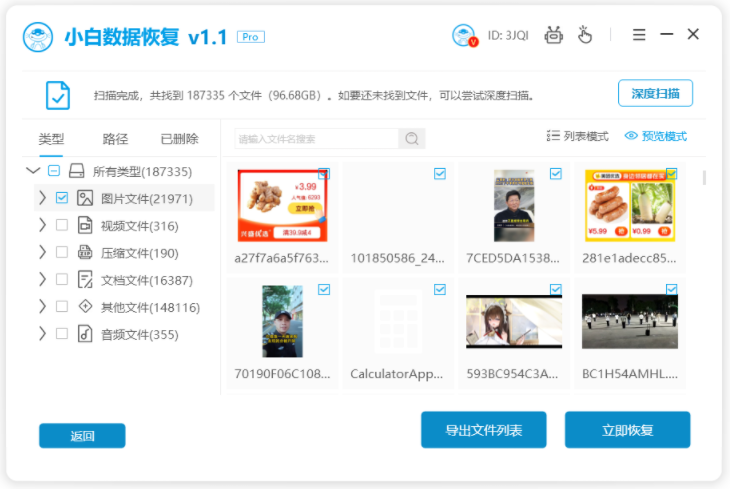Uncheck the 图片文件 checkbox
The width and height of the screenshot is (731, 489).
point(62,198)
